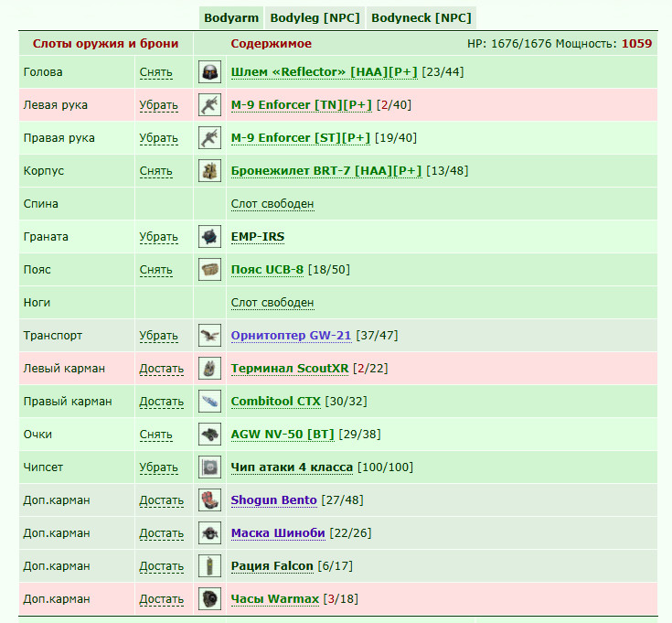Click Снять for the Очки slot
The width and height of the screenshot is (672, 623).
[x=156, y=435]
